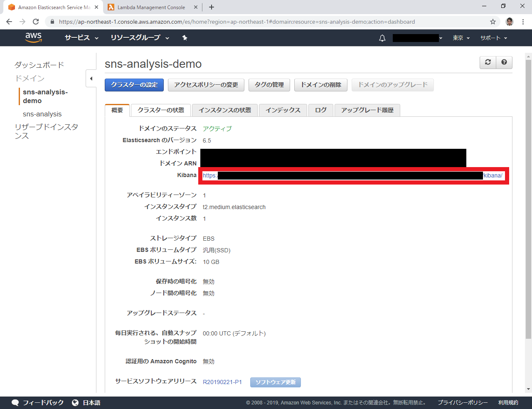This screenshot has width=532, height=409.
Task: Bookmark this page with star icon
Action: [x=493, y=22]
